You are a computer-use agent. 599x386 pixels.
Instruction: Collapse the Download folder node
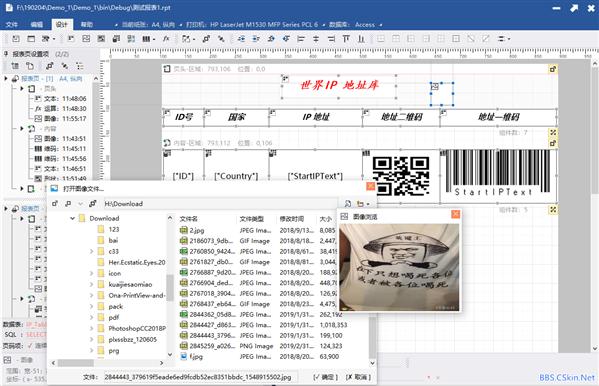(73, 218)
